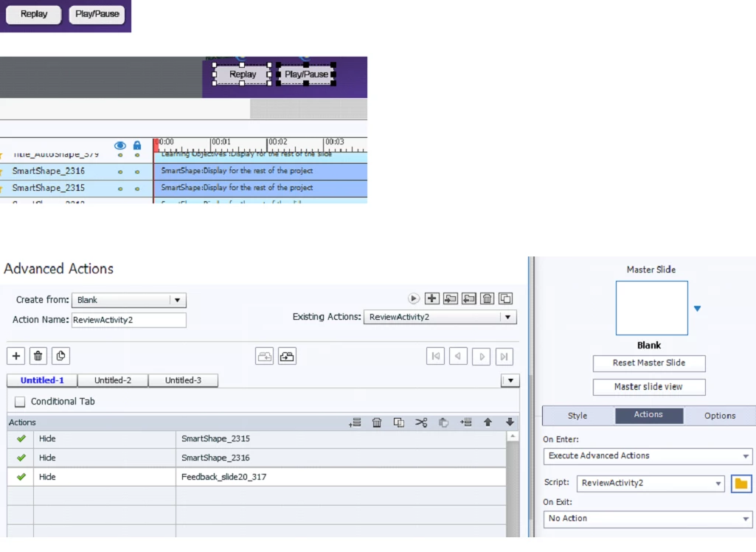The height and width of the screenshot is (552, 756).
Task: Toggle checkmark for Hide SmartShape_2315 row
Action: 21,439
